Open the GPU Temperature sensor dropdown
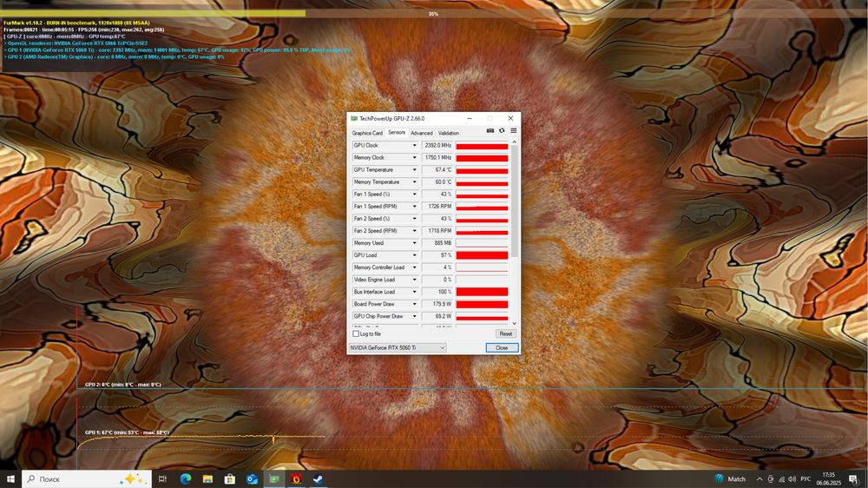Viewport: 868px width, 488px height. click(414, 170)
